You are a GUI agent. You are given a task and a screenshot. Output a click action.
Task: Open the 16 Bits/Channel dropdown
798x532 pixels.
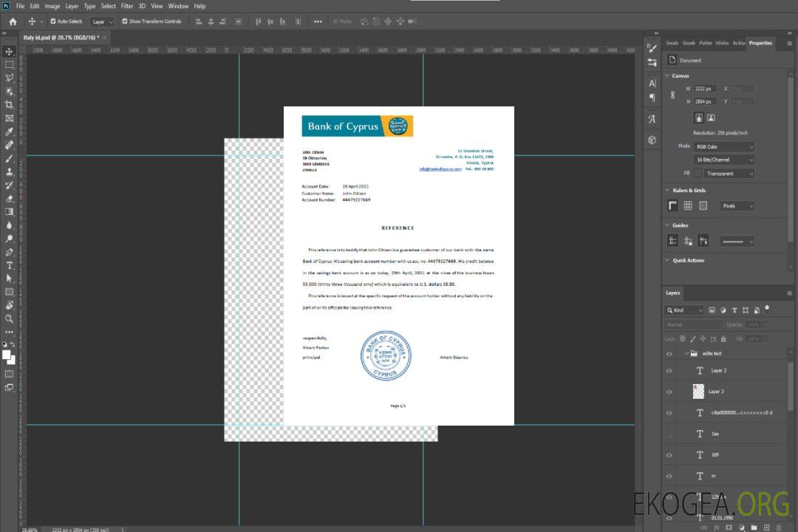(723, 160)
